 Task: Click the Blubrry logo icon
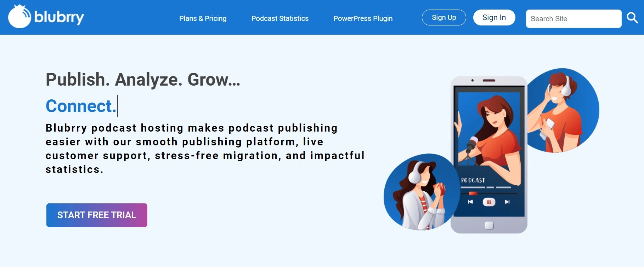point(19,16)
